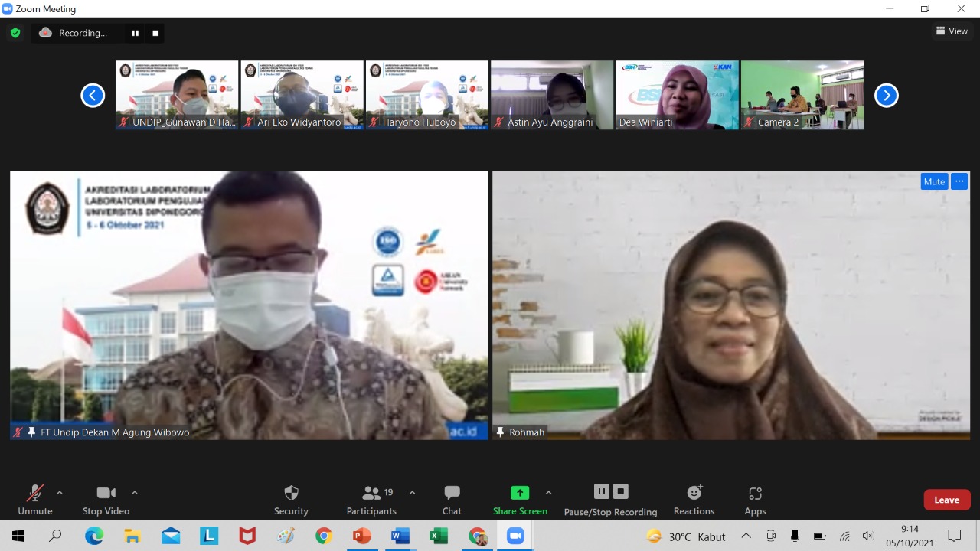
Task: Open the Chat panel
Action: click(x=452, y=499)
